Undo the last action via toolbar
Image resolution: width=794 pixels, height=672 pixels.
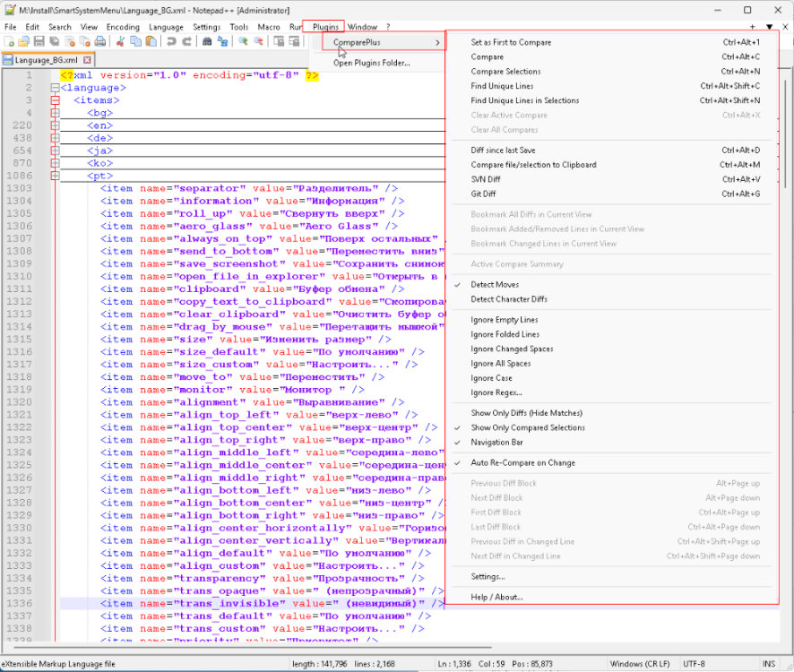coord(172,41)
